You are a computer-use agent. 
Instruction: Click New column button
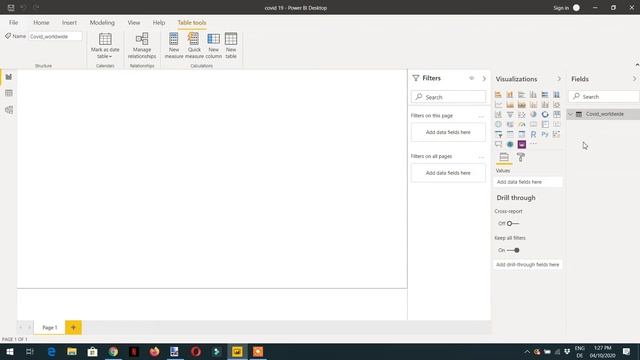point(213,46)
